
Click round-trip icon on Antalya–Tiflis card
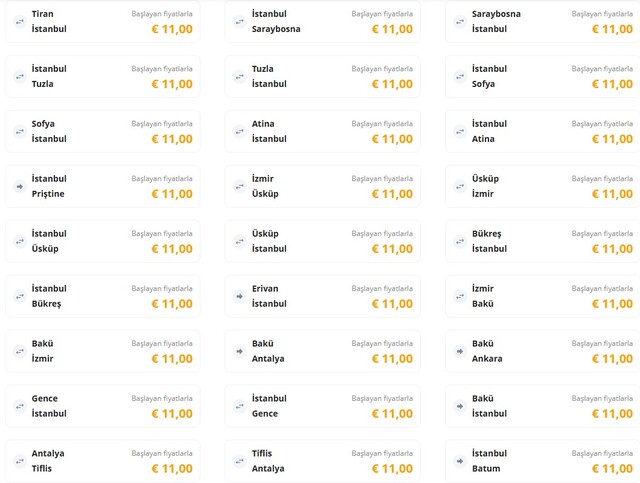coord(19,461)
